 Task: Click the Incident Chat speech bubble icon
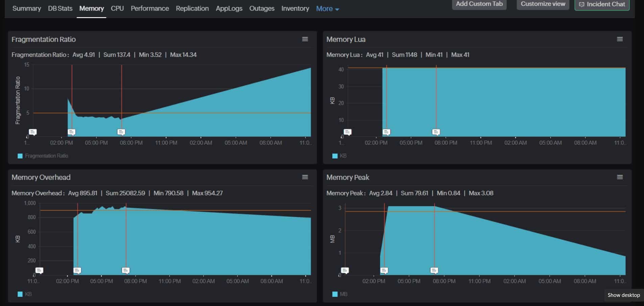(x=582, y=4)
